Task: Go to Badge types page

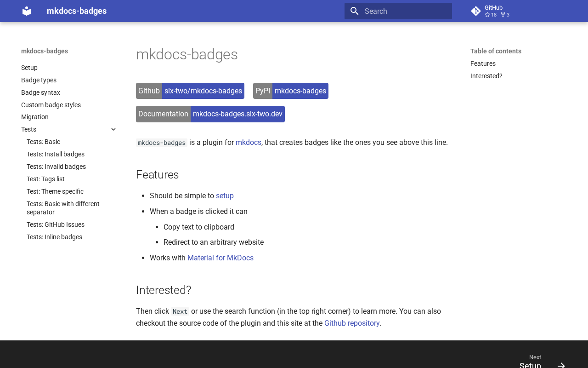Action: coord(39,80)
